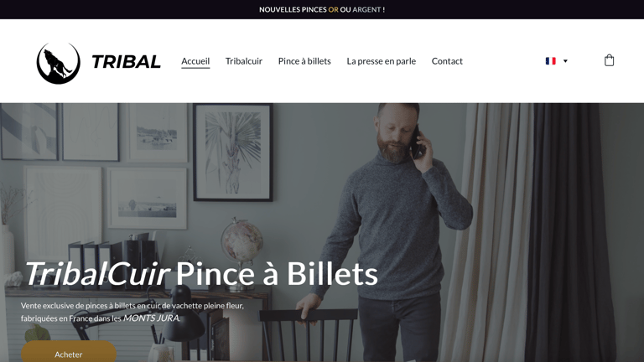Click the gold OR word in banner
This screenshot has height=362, width=644.
(333, 9)
